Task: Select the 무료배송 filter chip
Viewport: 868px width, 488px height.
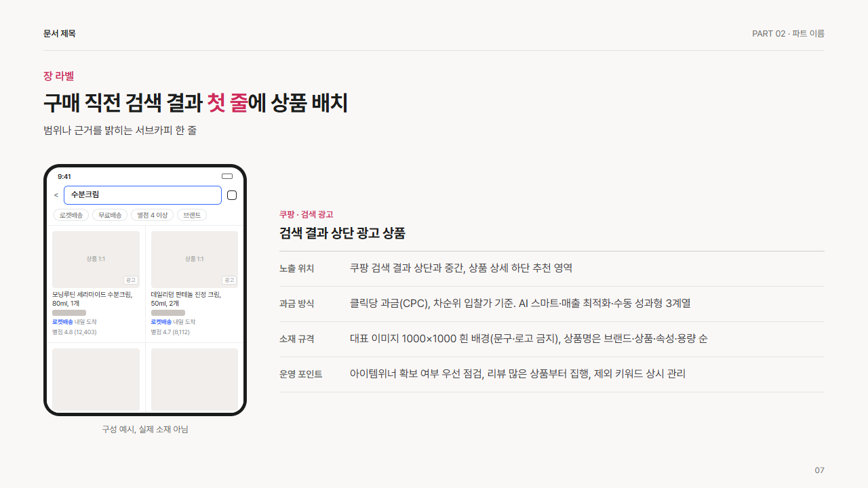Action: pyautogui.click(x=110, y=215)
